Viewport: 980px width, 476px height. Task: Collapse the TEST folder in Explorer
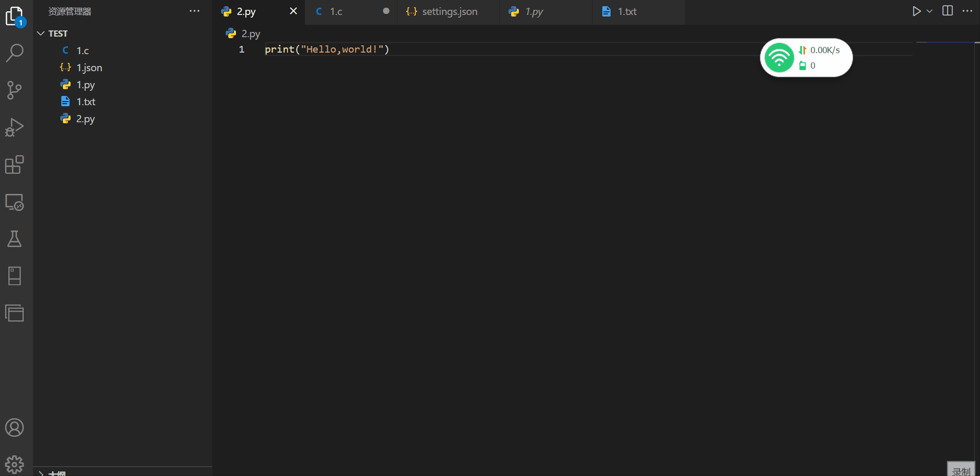pos(41,33)
